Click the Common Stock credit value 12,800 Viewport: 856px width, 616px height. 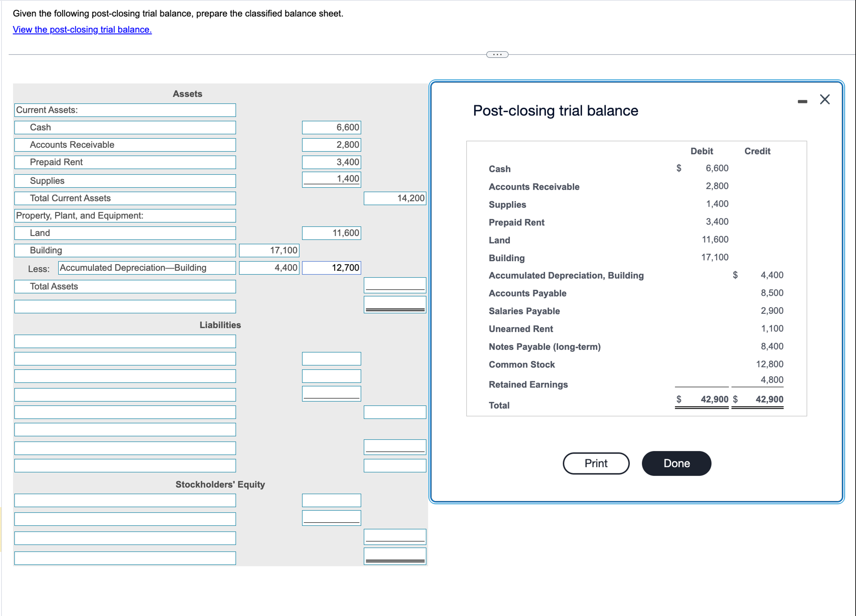pos(770,364)
